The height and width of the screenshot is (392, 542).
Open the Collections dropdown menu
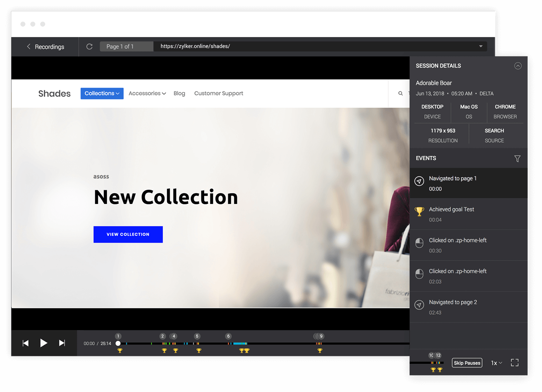tap(102, 94)
